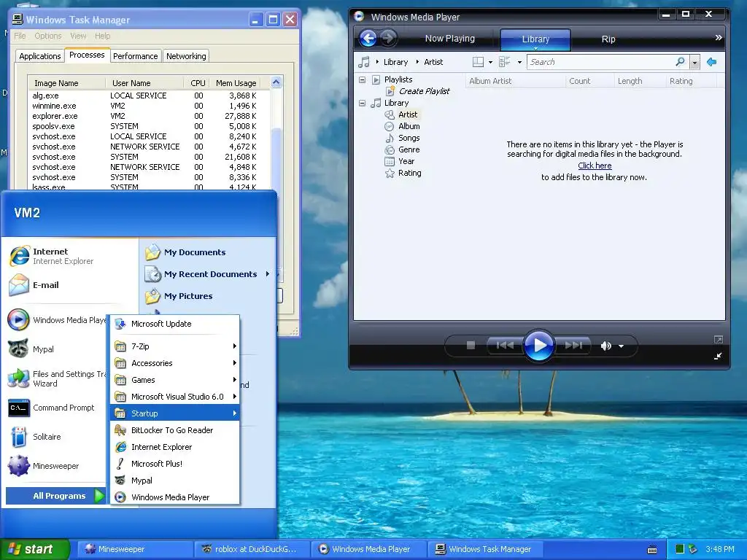This screenshot has height=560, width=747.
Task: Switch to Performance tab in Task Manager
Action: click(135, 56)
